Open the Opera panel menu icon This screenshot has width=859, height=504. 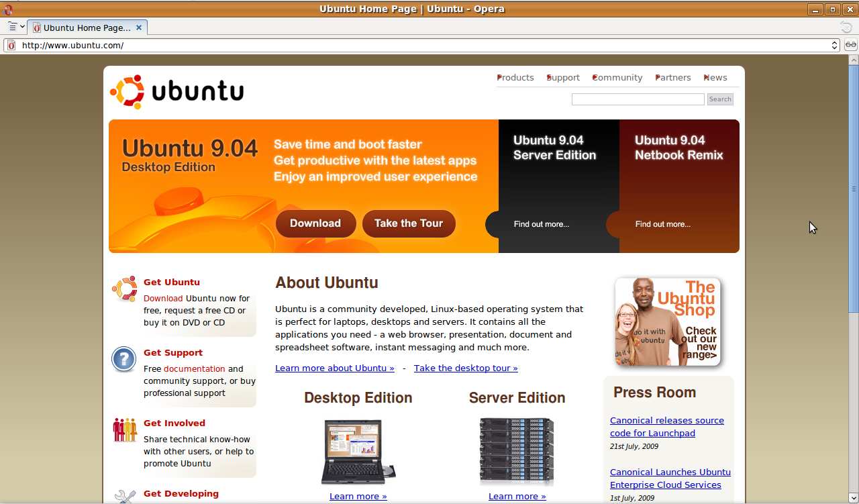pyautogui.click(x=16, y=27)
